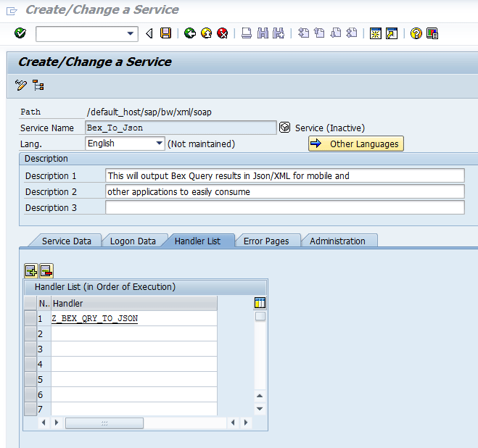Expand the command field dropdown arrow
Viewport: 478px width, 448px height.
[x=131, y=33]
